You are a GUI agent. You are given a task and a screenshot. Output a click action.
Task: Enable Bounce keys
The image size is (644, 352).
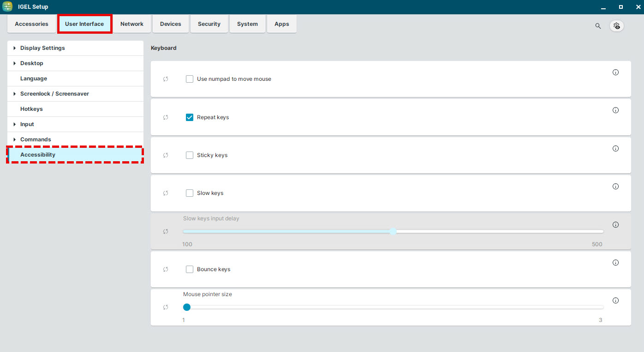point(189,269)
